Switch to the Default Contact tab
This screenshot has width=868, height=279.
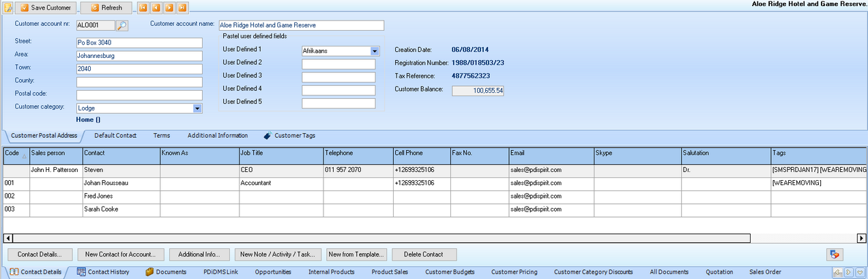(115, 136)
